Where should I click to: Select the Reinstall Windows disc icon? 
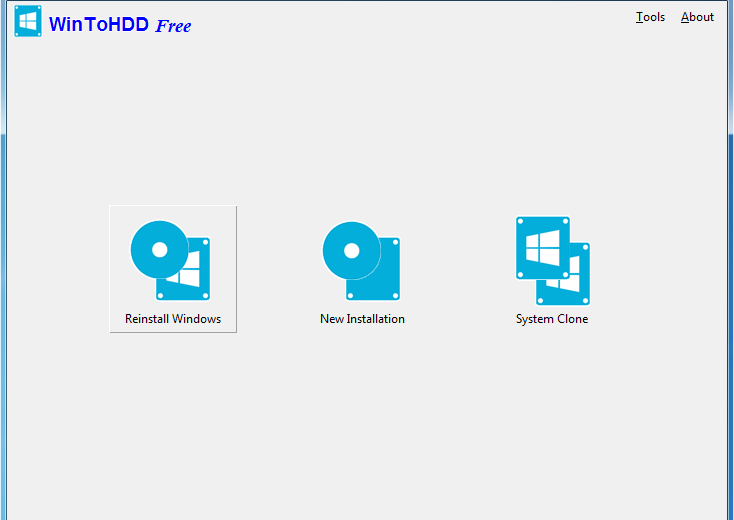click(170, 260)
